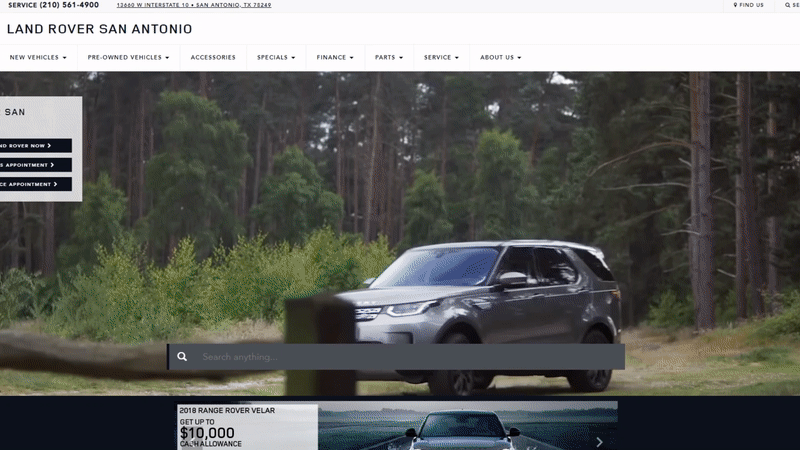Open the New Vehicles dropdown menu
This screenshot has width=800, height=450.
point(38,58)
